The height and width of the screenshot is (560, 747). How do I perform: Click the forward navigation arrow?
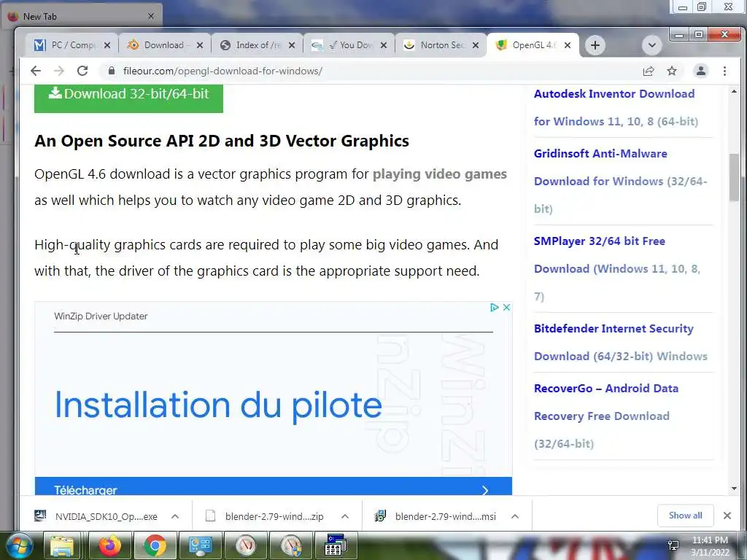tap(58, 71)
